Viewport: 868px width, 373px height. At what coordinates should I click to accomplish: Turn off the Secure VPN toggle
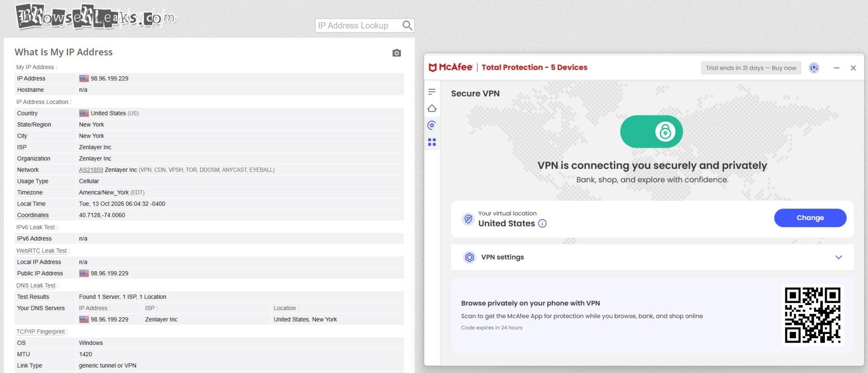pos(651,132)
